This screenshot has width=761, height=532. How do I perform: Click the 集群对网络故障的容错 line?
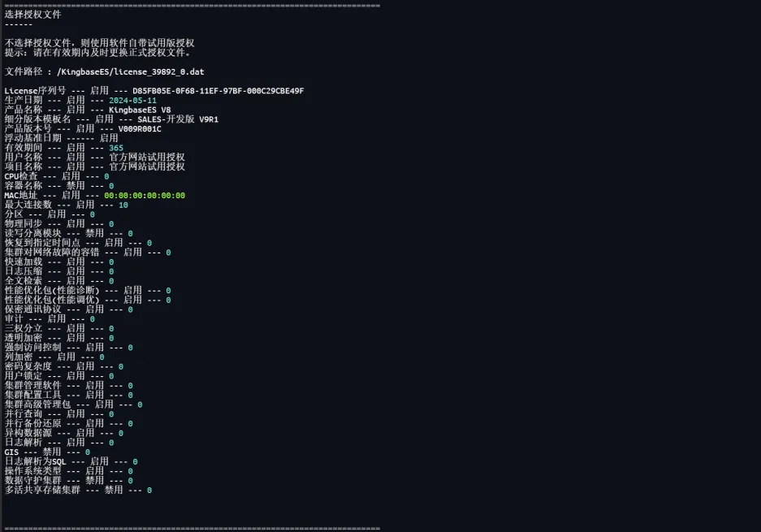(88, 253)
